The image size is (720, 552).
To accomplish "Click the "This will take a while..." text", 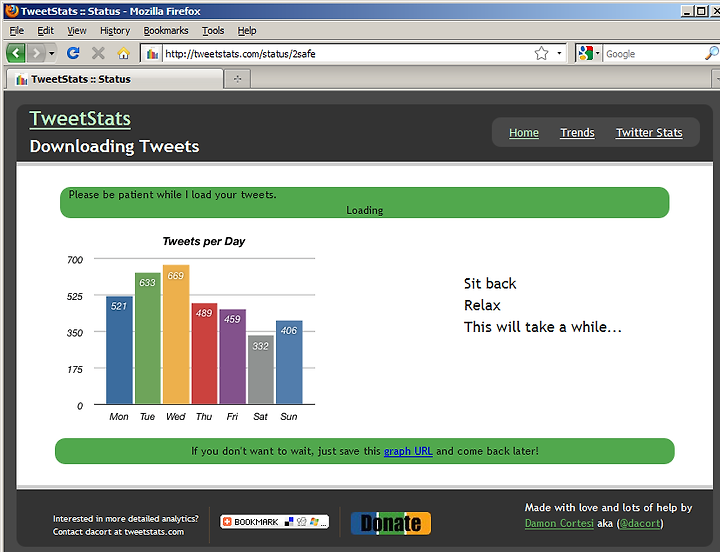I will [542, 327].
